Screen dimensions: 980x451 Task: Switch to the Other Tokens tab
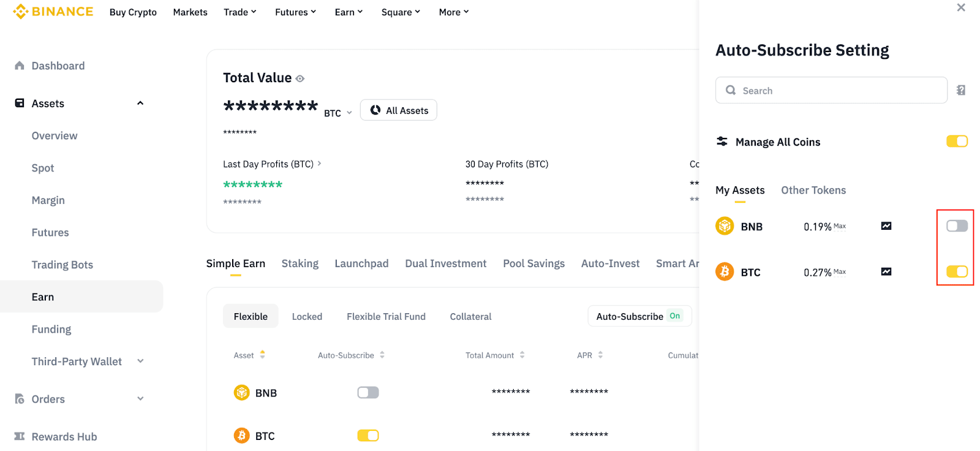point(813,191)
